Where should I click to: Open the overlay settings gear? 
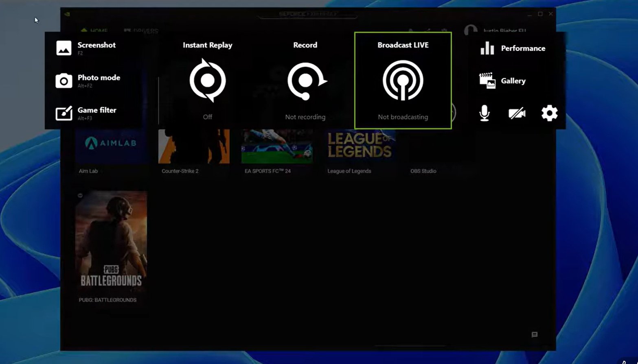[549, 113]
